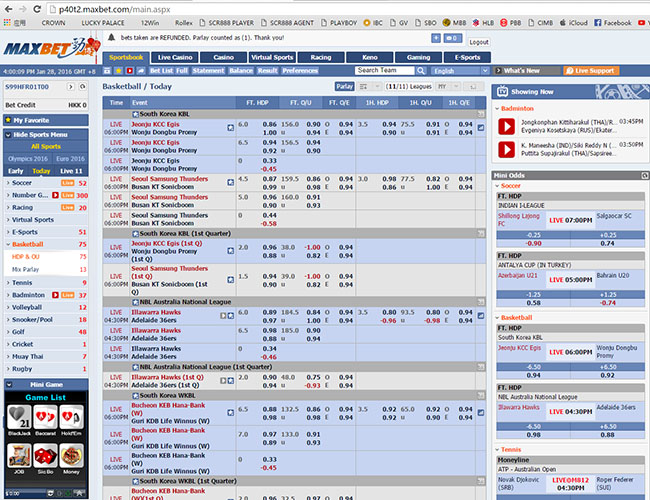Select Live 11 market tab
Screen dimensions: 650x500
coord(71,171)
